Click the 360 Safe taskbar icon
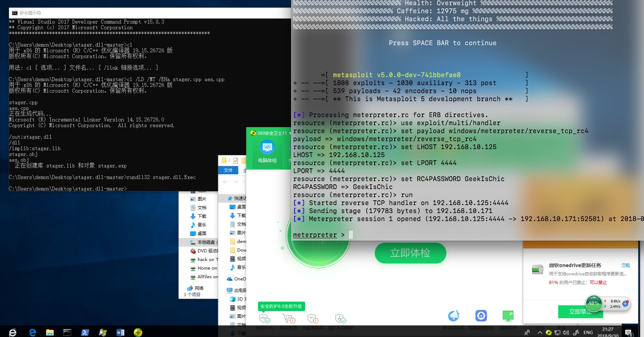The height and width of the screenshot is (337, 644). [x=138, y=332]
